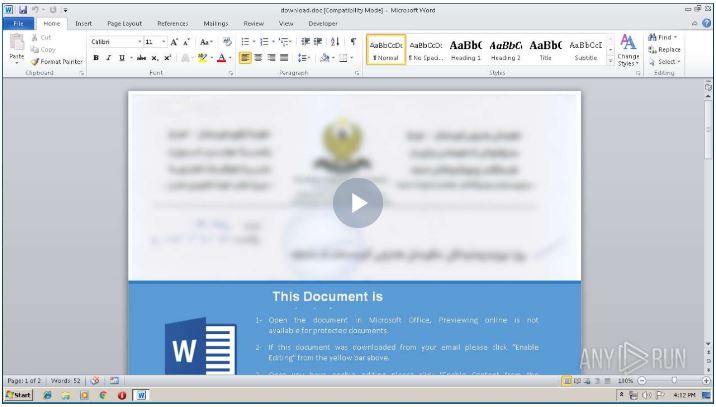Image resolution: width=716 pixels, height=407 pixels.
Task: Create a multilevel list
Action: pyautogui.click(x=284, y=42)
